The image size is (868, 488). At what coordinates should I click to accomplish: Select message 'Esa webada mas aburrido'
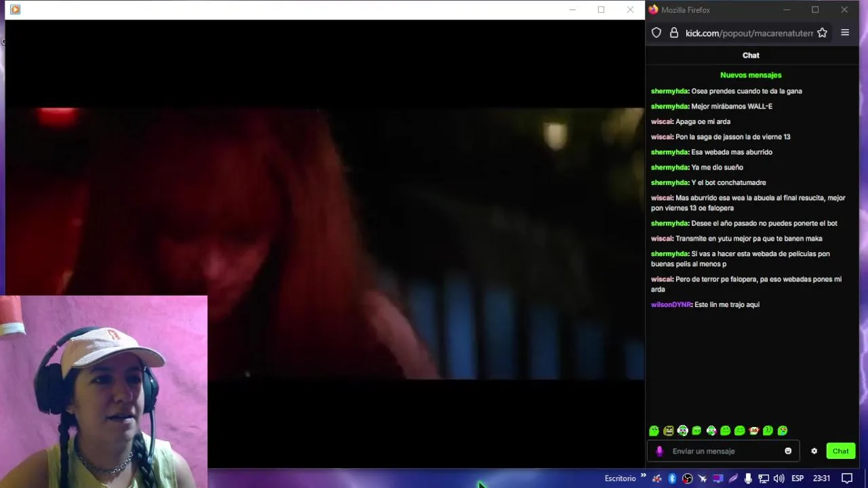[732, 152]
